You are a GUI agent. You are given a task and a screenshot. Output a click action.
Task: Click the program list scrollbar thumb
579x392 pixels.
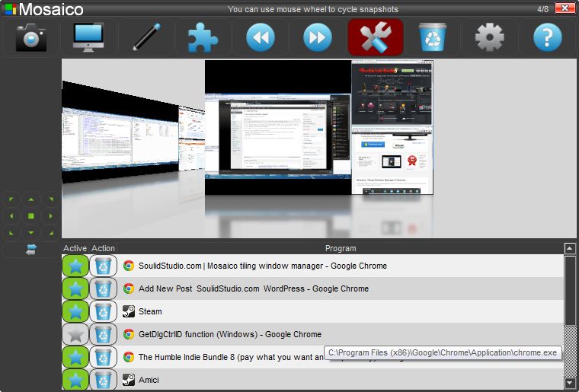click(569, 291)
